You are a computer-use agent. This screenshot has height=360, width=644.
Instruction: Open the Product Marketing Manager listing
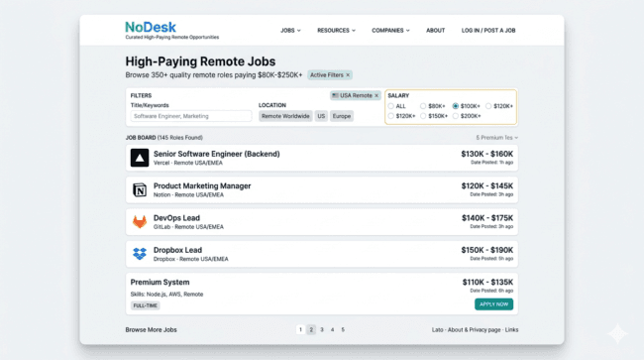coord(202,186)
